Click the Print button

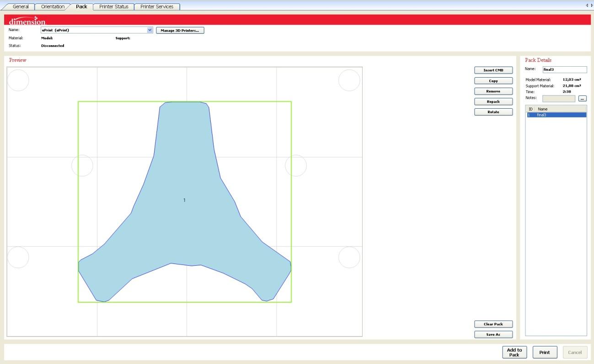click(x=545, y=352)
